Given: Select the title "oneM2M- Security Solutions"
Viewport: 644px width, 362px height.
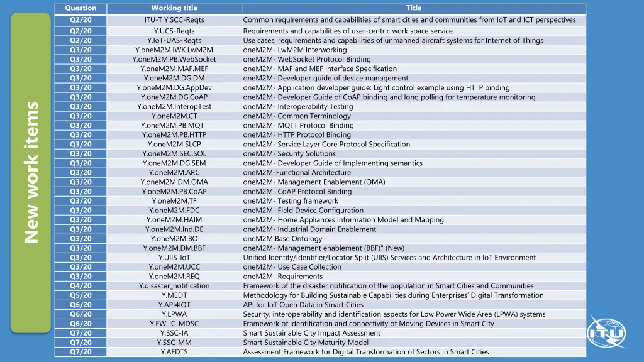Looking at the screenshot, I should click(289, 154).
